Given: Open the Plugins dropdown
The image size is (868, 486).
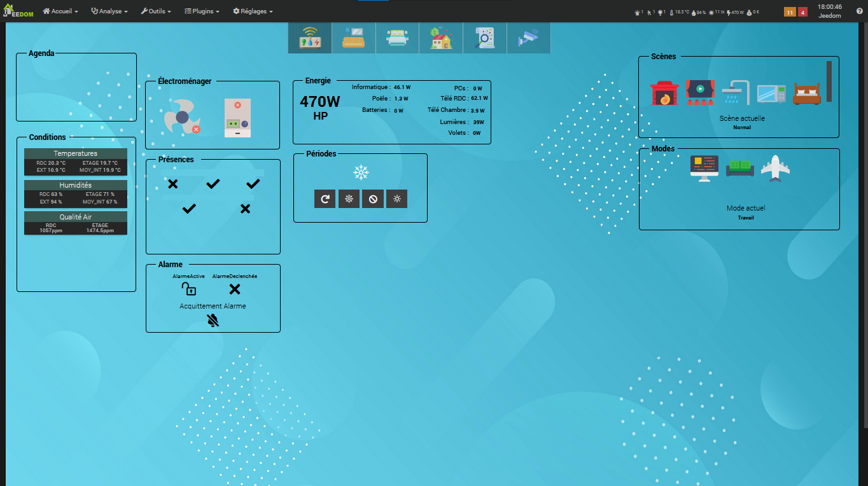Looking at the screenshot, I should click(202, 11).
